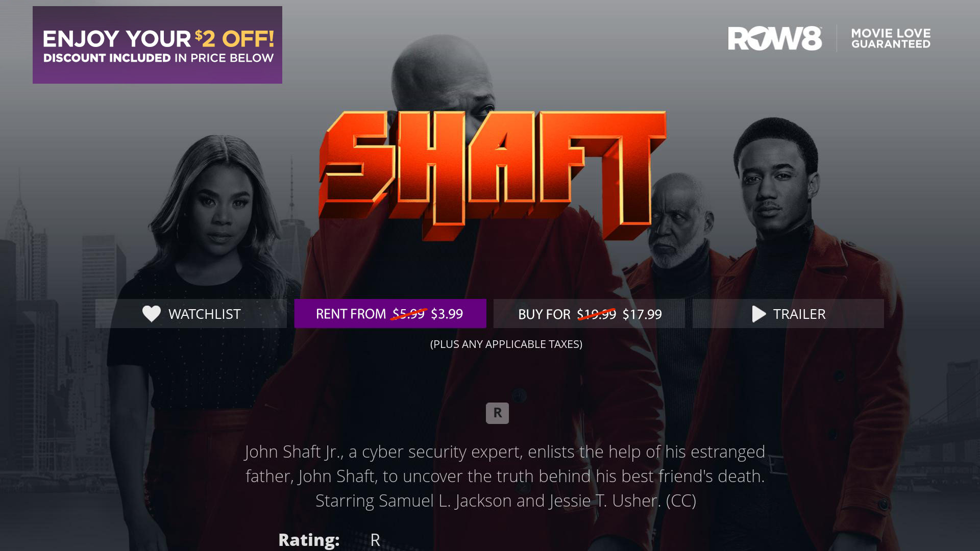
Task: Choose Buy For $17.99 button
Action: [x=589, y=313]
